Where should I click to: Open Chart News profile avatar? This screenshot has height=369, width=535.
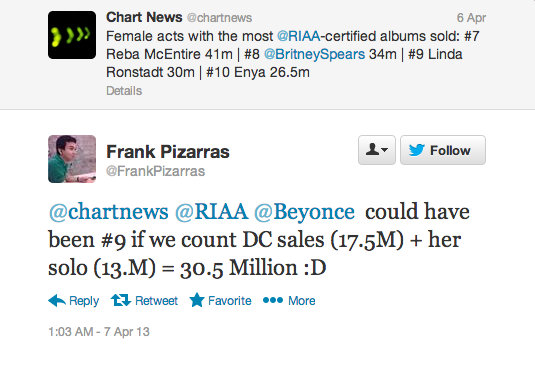[72, 35]
